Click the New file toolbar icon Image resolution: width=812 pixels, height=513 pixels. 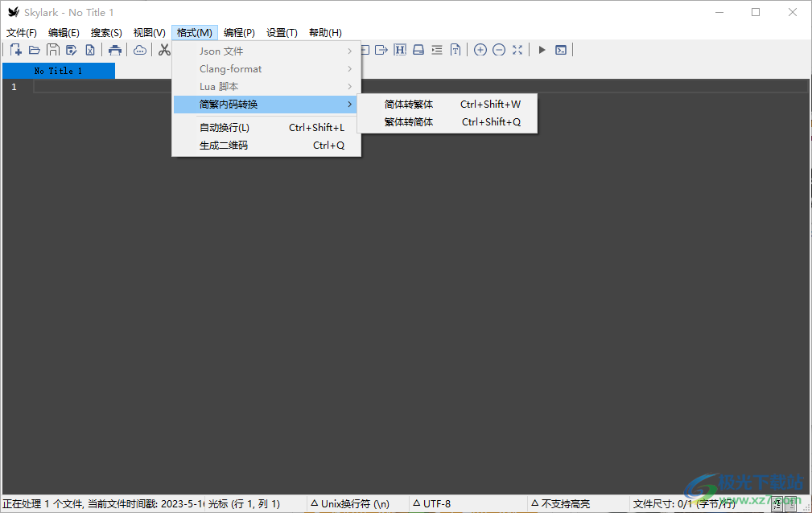(15, 50)
